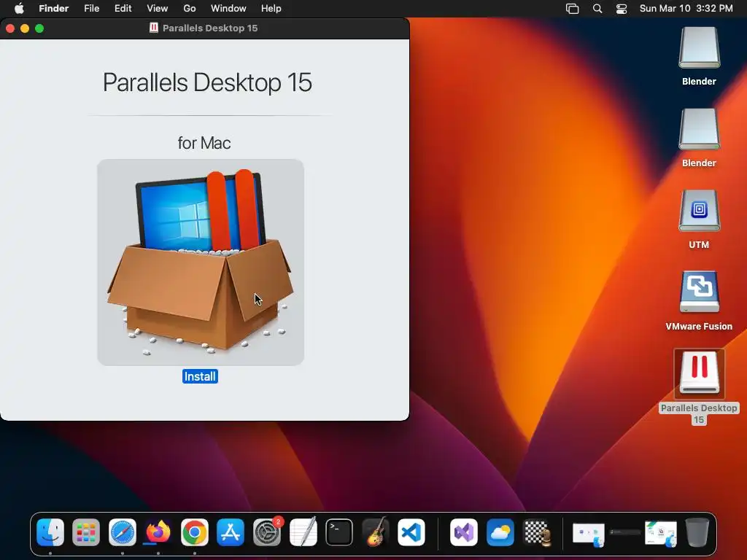747x560 pixels.
Task: Open System Settings from the Dock
Action: pos(267,532)
